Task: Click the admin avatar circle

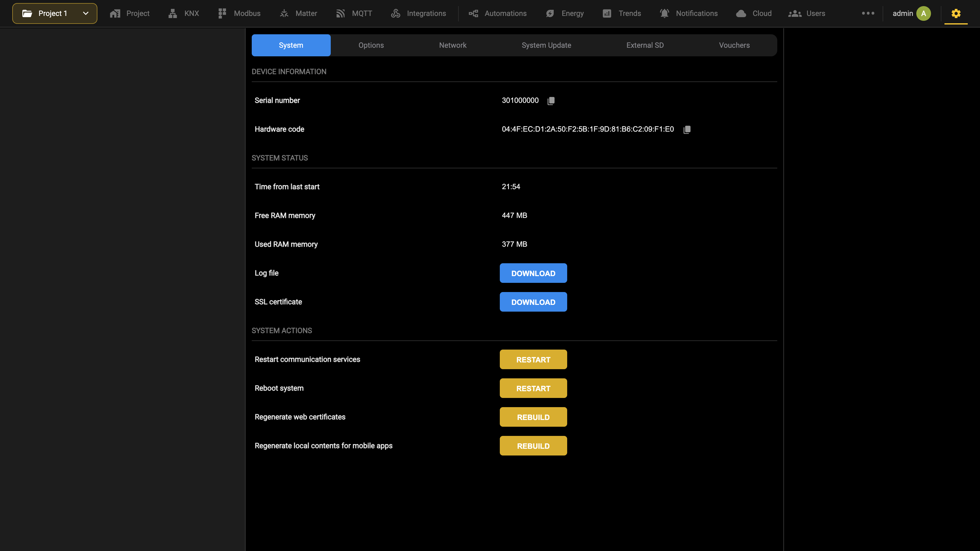Action: [x=924, y=13]
